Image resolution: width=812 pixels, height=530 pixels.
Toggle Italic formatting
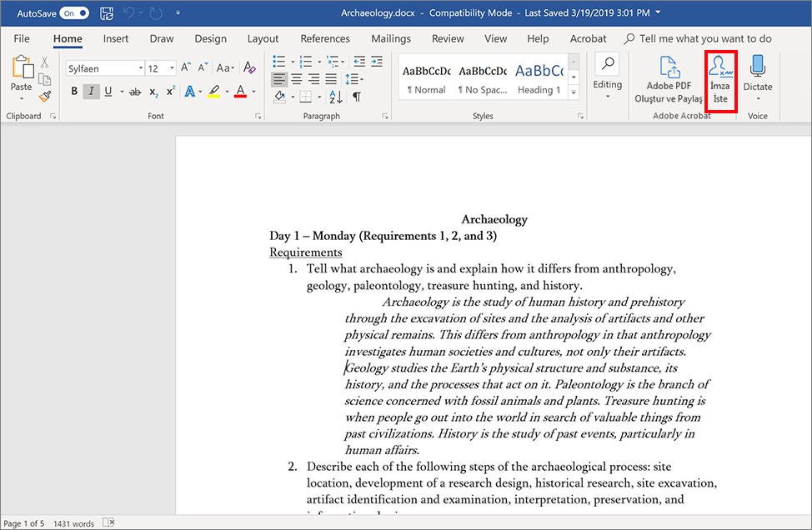coord(91,92)
